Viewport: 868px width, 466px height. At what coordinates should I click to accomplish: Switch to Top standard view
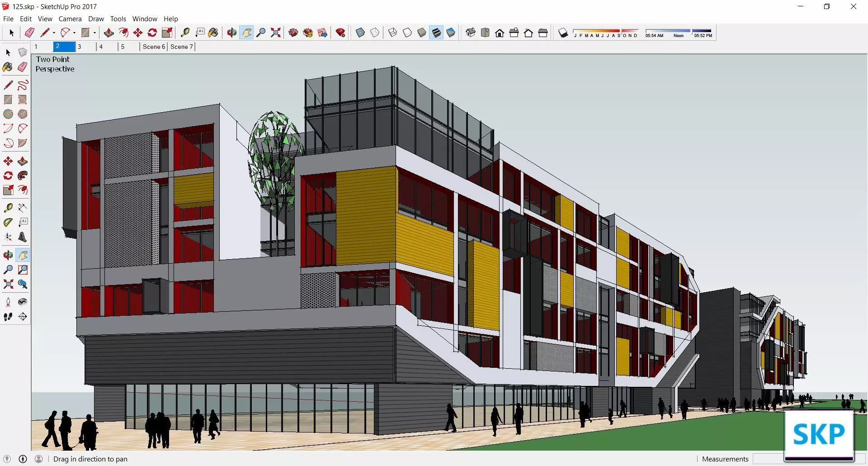[x=485, y=33]
